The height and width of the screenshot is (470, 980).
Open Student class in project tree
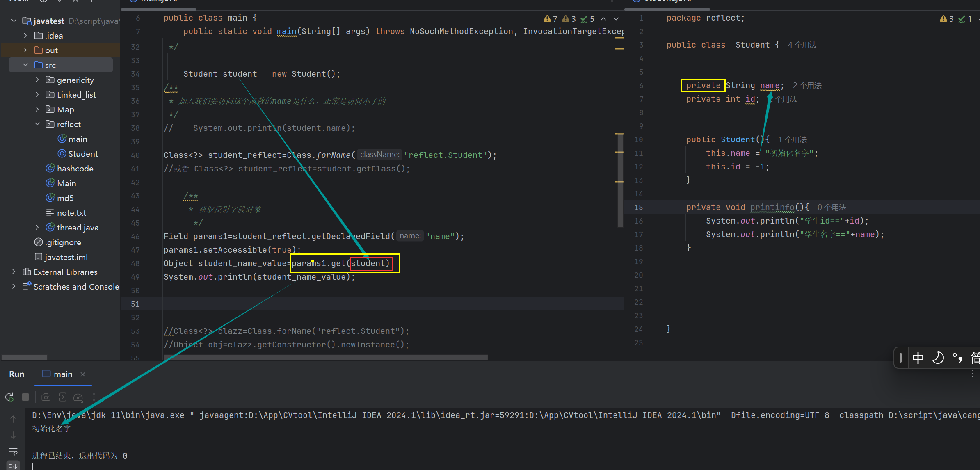pyautogui.click(x=82, y=154)
